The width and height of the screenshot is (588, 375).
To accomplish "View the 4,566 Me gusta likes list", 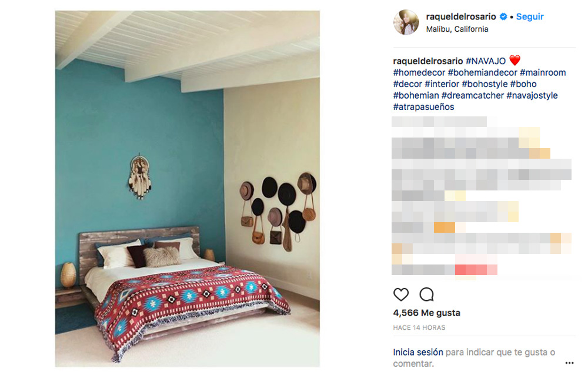I will tap(426, 313).
